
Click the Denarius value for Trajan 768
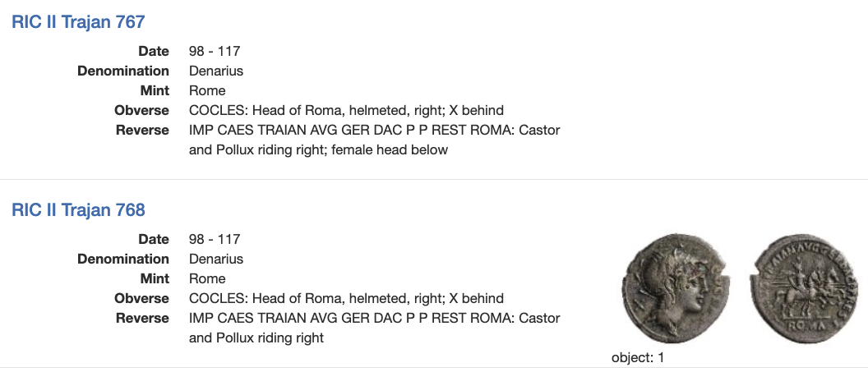point(216,259)
